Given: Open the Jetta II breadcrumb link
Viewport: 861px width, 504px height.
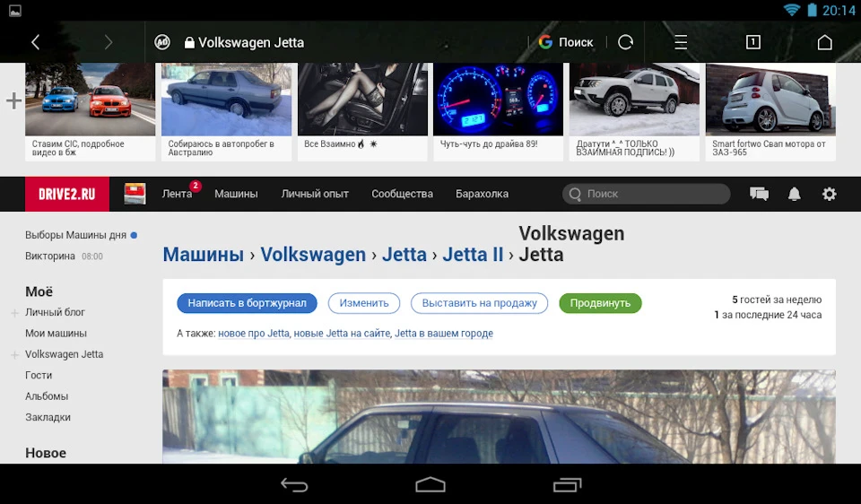Looking at the screenshot, I should [x=473, y=255].
